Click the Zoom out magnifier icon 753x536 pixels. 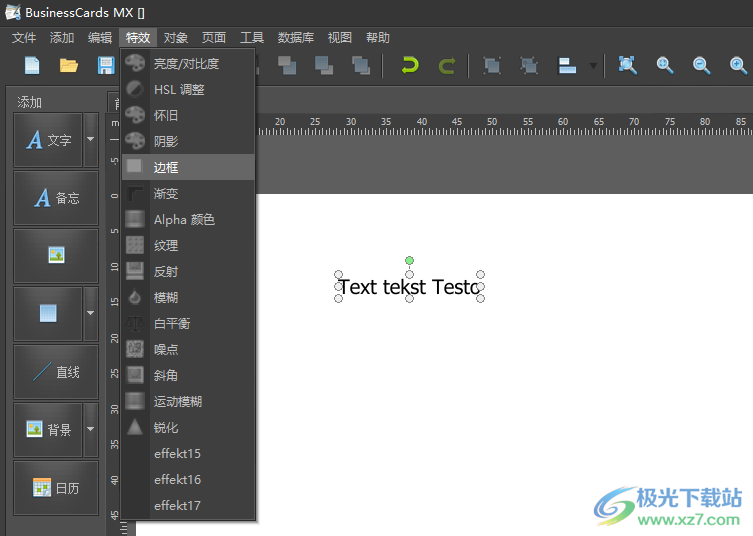(702, 65)
